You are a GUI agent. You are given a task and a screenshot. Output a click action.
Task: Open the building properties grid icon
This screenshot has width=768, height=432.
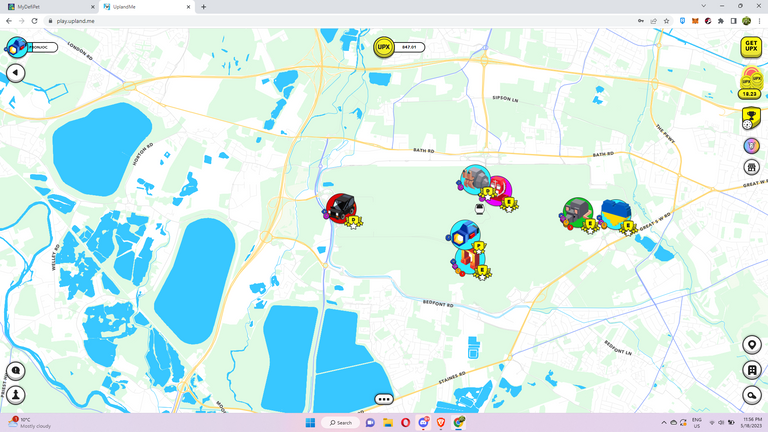pyautogui.click(x=752, y=370)
